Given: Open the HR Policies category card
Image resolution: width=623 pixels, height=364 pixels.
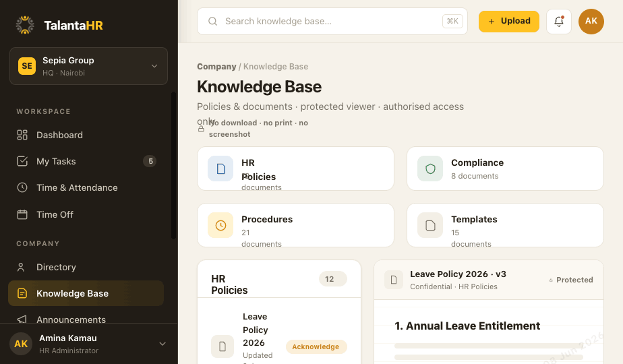Looking at the screenshot, I should [295, 169].
